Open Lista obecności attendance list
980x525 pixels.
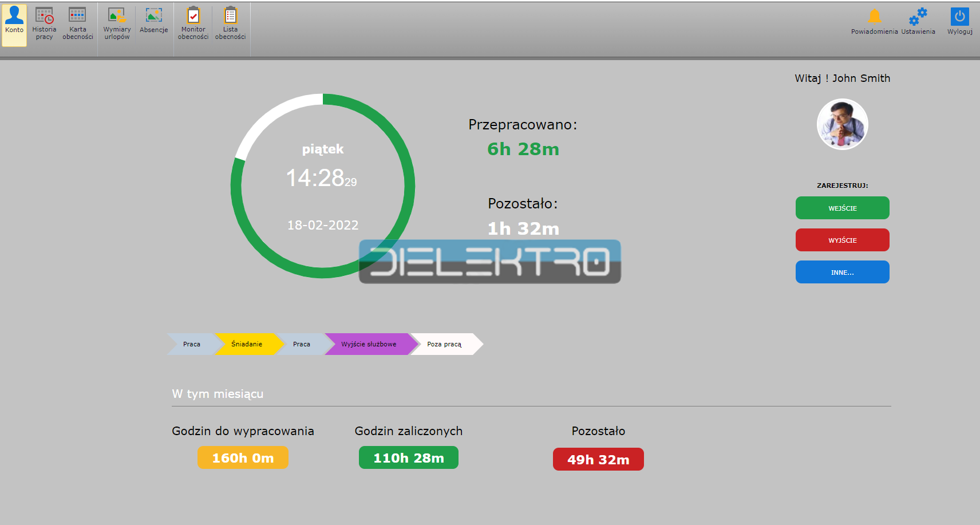[231, 23]
